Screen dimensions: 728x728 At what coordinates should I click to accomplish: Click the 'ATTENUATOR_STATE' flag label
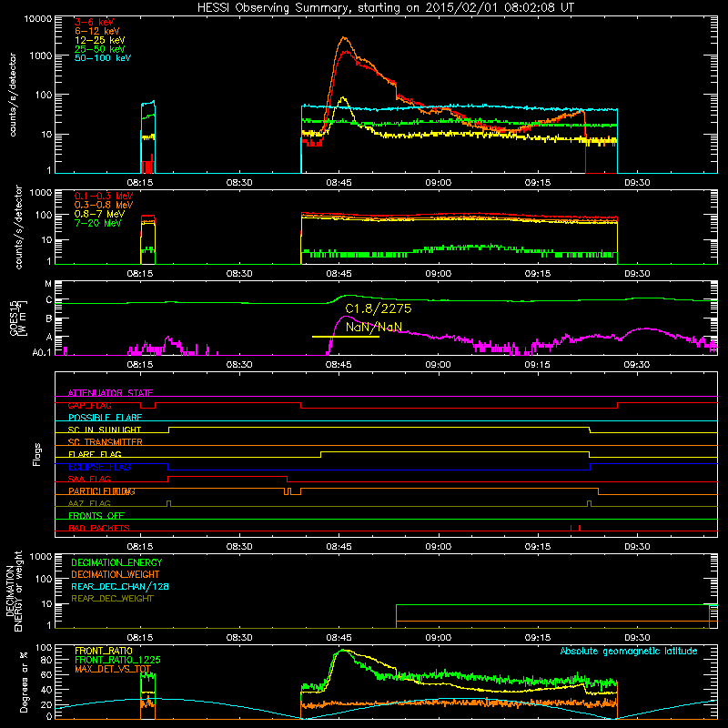coord(110,393)
